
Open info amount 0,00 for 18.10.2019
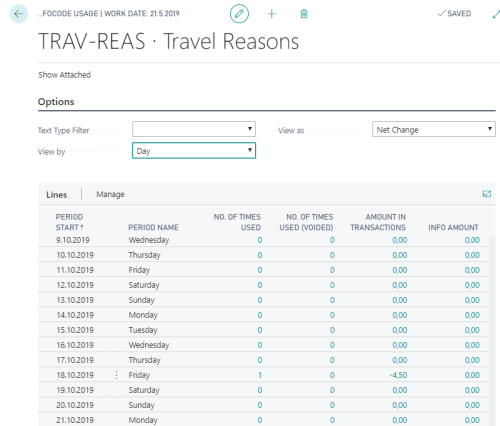pos(472,375)
